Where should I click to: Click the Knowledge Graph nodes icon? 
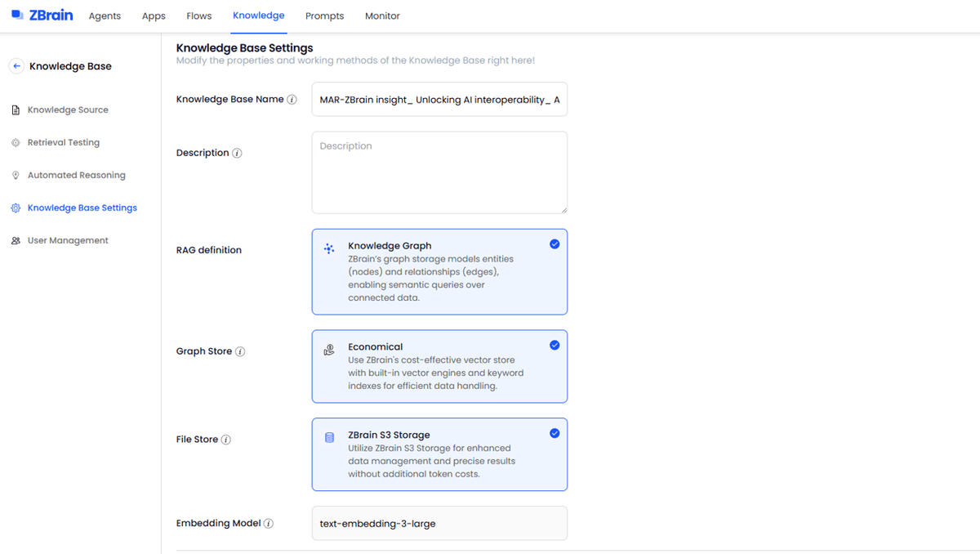click(329, 248)
